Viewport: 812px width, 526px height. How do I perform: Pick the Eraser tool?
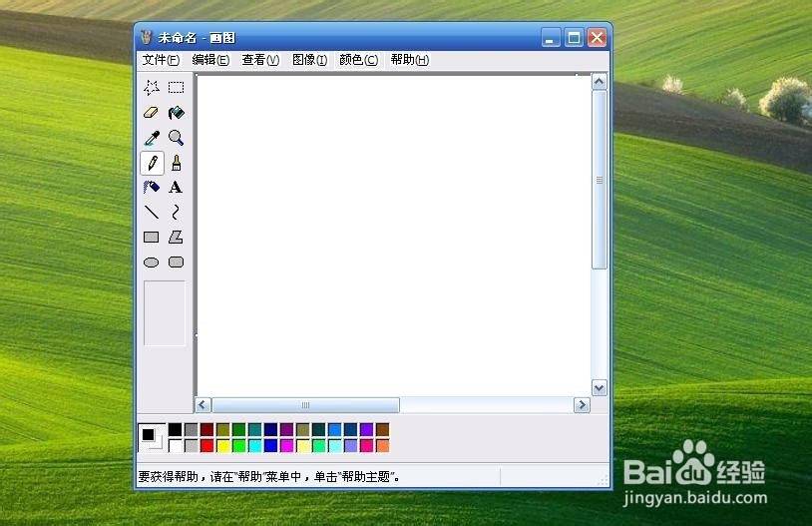(x=152, y=113)
